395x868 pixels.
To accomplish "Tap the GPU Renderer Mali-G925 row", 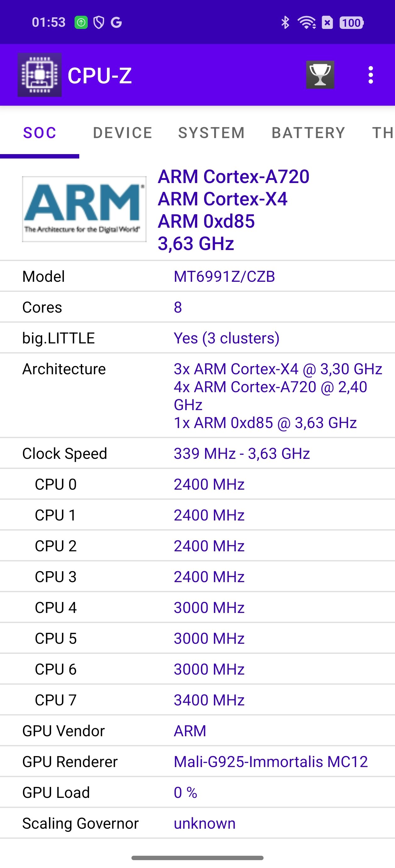I will [x=197, y=761].
